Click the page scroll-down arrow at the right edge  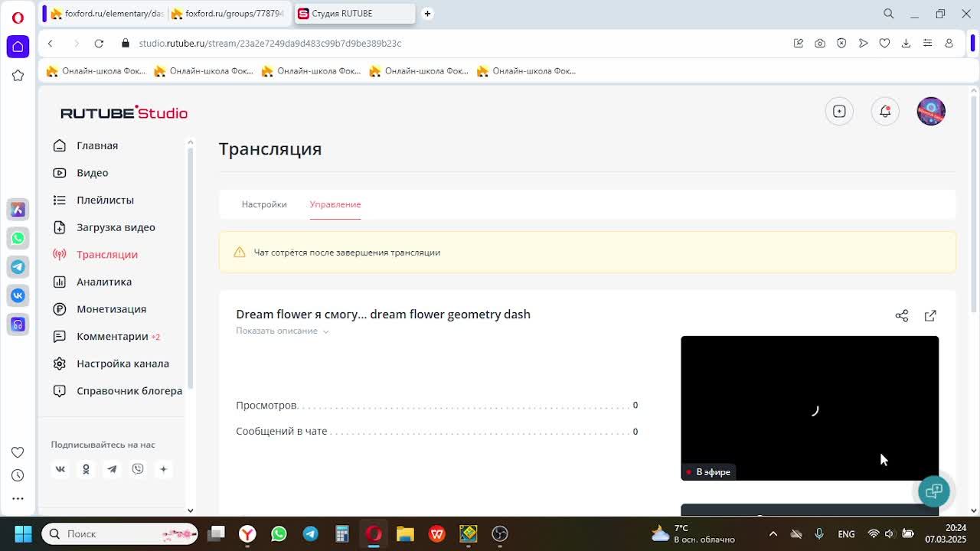coord(974,510)
